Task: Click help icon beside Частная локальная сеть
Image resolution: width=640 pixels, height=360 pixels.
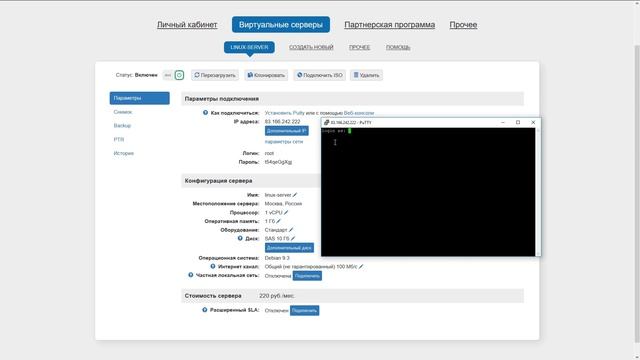Action: tap(191, 275)
